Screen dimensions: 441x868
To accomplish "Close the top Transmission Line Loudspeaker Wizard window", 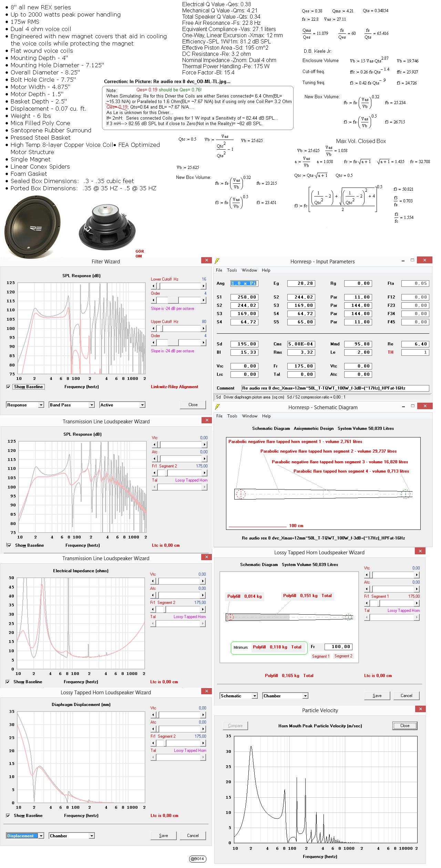I will tap(206, 420).
